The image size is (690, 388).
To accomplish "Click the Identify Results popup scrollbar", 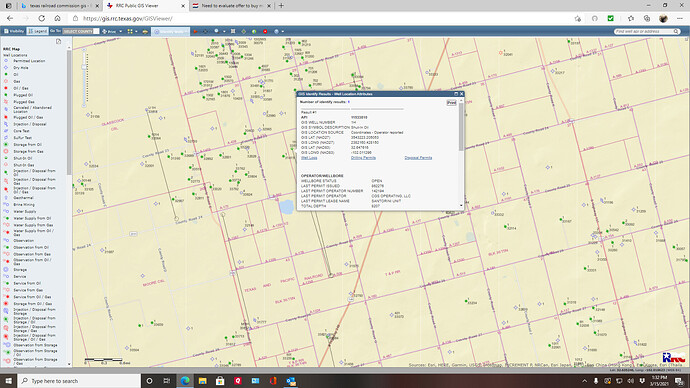I will [x=461, y=128].
